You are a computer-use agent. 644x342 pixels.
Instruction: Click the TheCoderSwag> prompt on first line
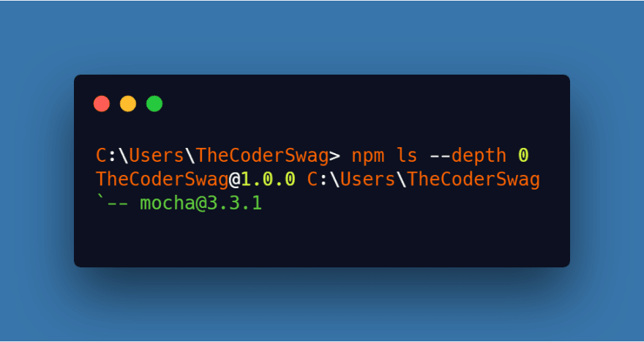click(x=268, y=155)
